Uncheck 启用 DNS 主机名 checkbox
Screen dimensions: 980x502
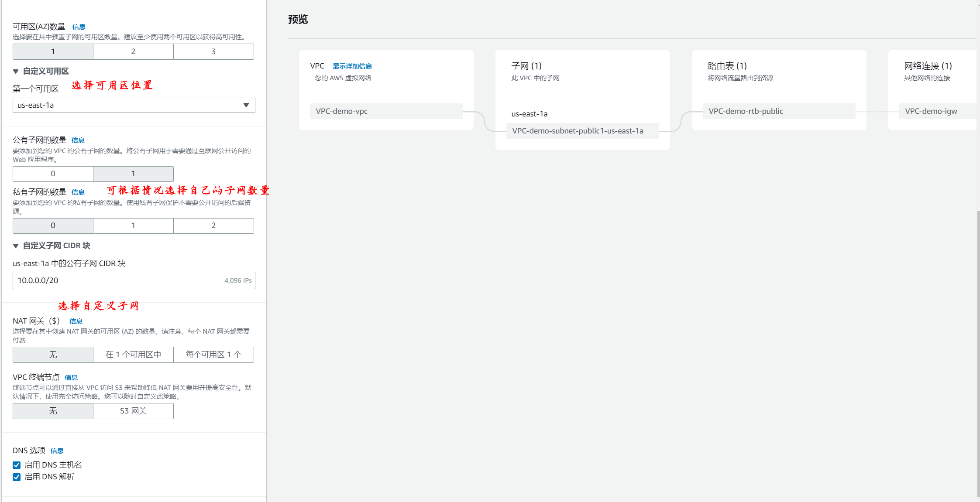17,465
